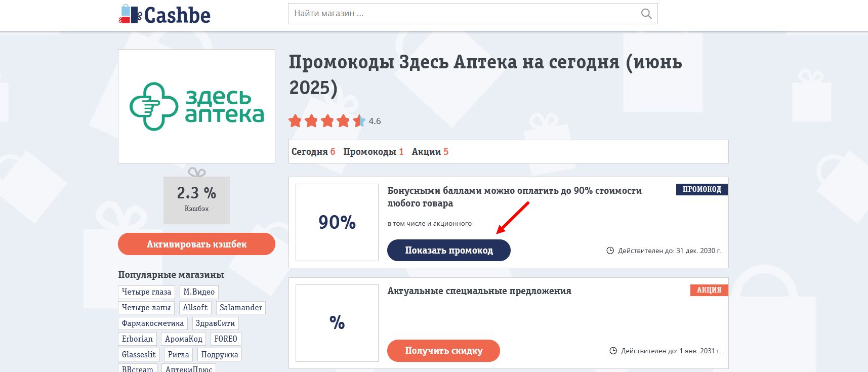Image resolution: width=868 pixels, height=372 pixels.
Task: Open the 'Четыре лапы' store tag
Action: point(146,308)
